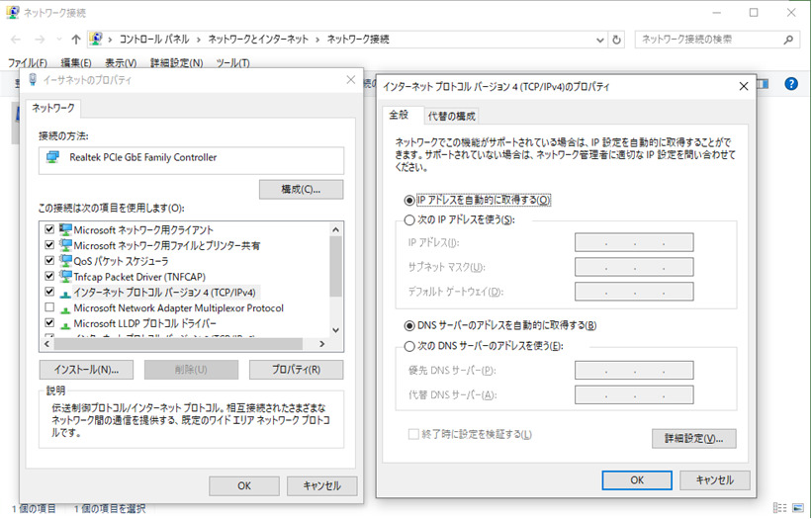This screenshot has height=519, width=812.
Task: Click キャンセル in イーサネットのプロパティ dialog
Action: 321,486
